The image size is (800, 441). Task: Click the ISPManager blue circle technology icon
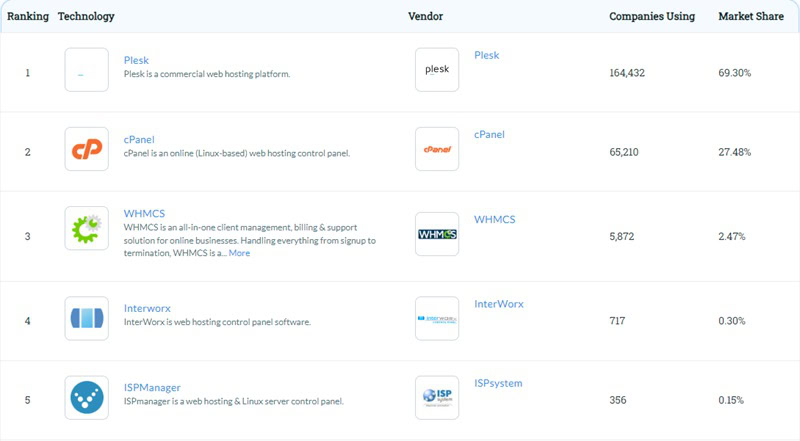(87, 398)
